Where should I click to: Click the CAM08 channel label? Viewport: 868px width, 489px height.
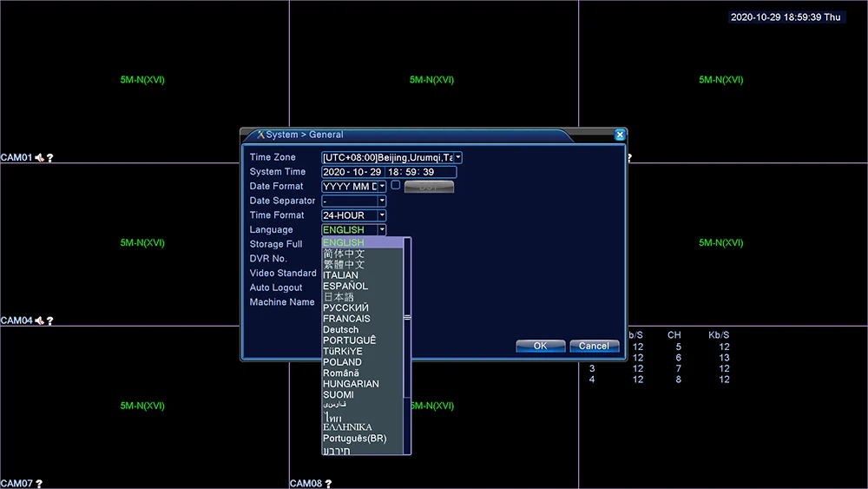306,484
